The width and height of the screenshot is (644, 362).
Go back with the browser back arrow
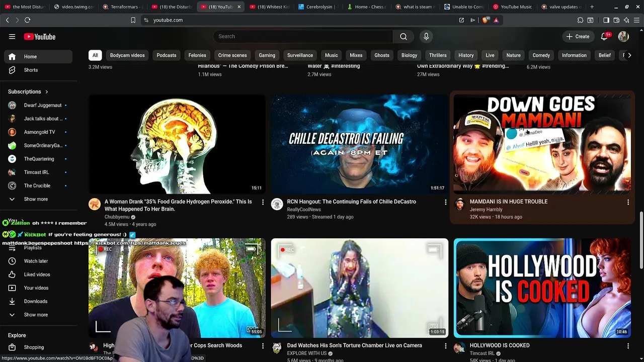click(7, 20)
